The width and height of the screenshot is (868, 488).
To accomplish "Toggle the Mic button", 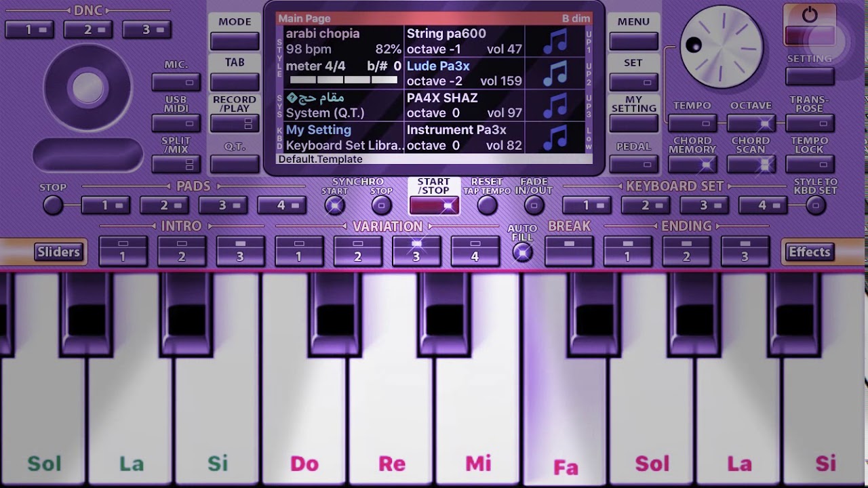I will pyautogui.click(x=176, y=82).
